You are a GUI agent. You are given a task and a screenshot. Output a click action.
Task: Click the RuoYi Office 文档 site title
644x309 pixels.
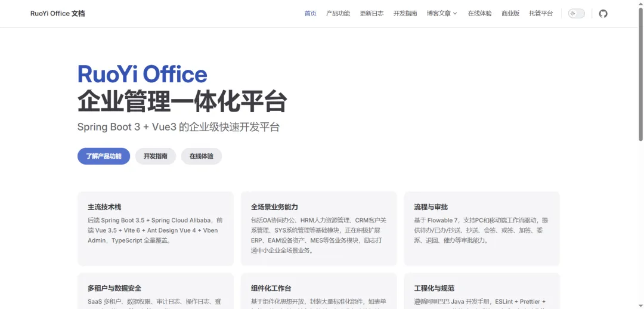(57, 14)
